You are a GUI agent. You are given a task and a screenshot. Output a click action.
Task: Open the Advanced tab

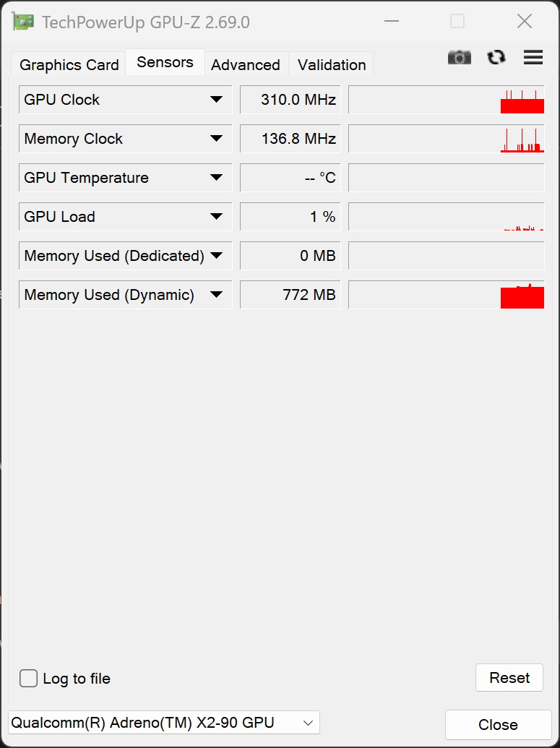(246, 65)
